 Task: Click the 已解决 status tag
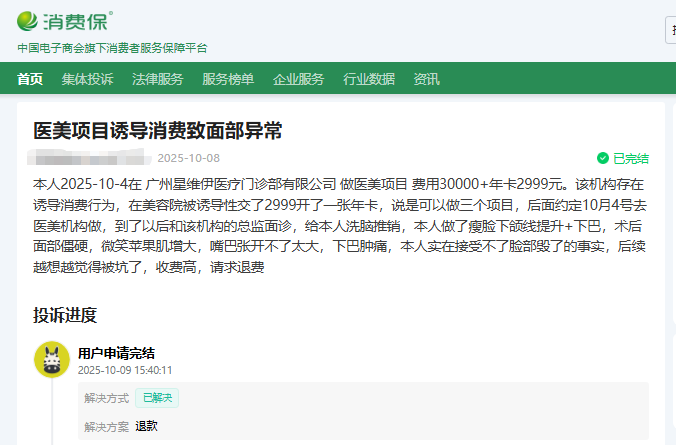tap(157, 398)
